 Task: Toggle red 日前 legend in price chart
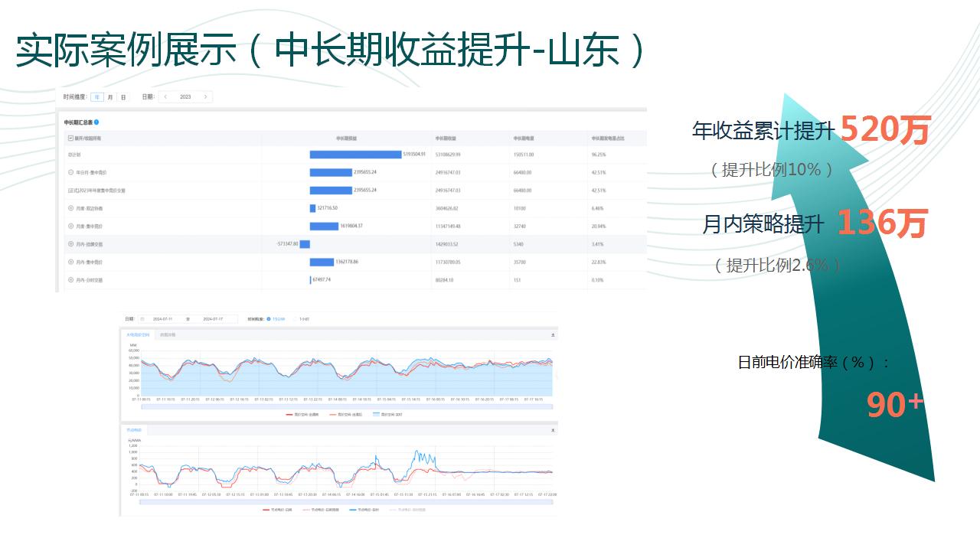tap(277, 509)
